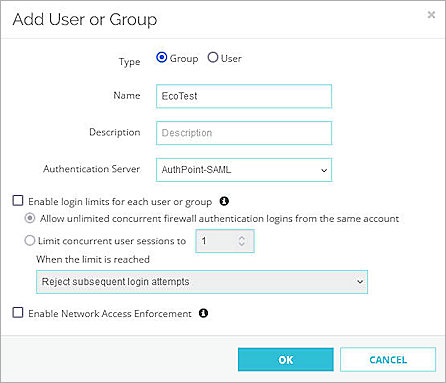The width and height of the screenshot is (446, 383).
Task: Click the 'Description' label
Action: pyautogui.click(x=115, y=133)
